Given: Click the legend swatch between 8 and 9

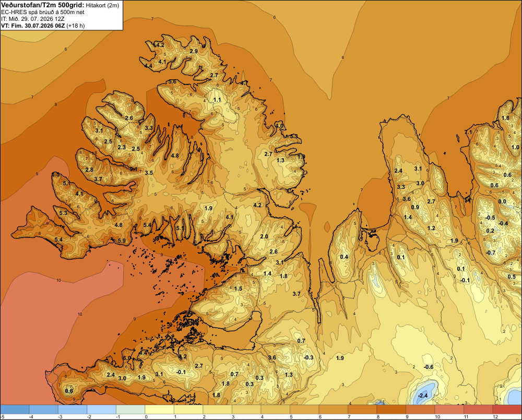Looking at the screenshot, I should click(x=391, y=410).
